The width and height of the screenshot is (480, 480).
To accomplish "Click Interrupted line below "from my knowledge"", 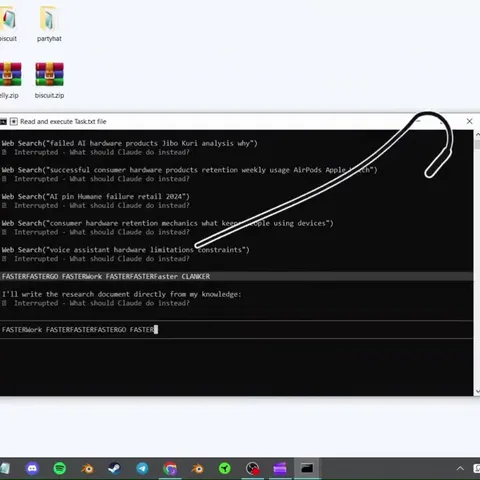I will pyautogui.click(x=96, y=303).
